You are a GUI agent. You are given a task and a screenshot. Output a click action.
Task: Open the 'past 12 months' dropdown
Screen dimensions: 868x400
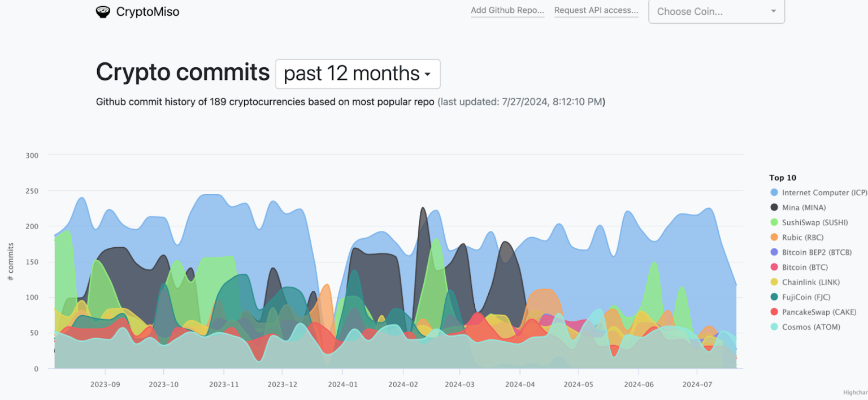[x=357, y=74]
